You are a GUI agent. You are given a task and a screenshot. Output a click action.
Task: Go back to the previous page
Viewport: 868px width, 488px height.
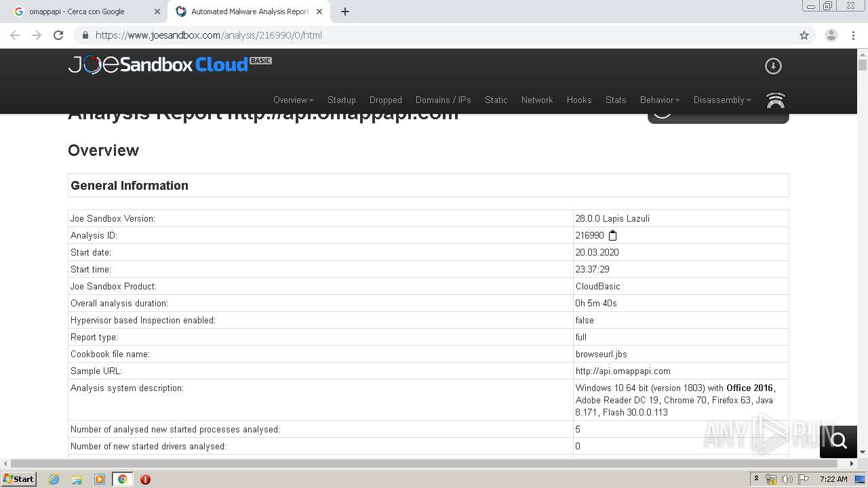click(x=15, y=35)
